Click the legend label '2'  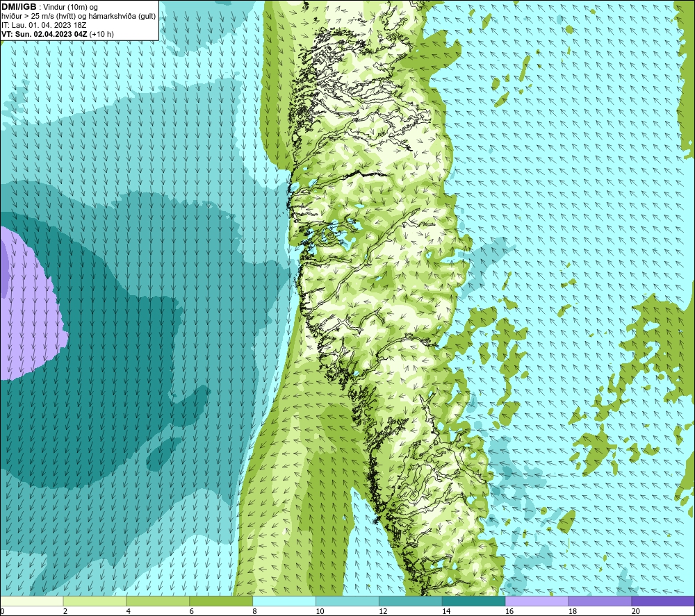click(65, 611)
